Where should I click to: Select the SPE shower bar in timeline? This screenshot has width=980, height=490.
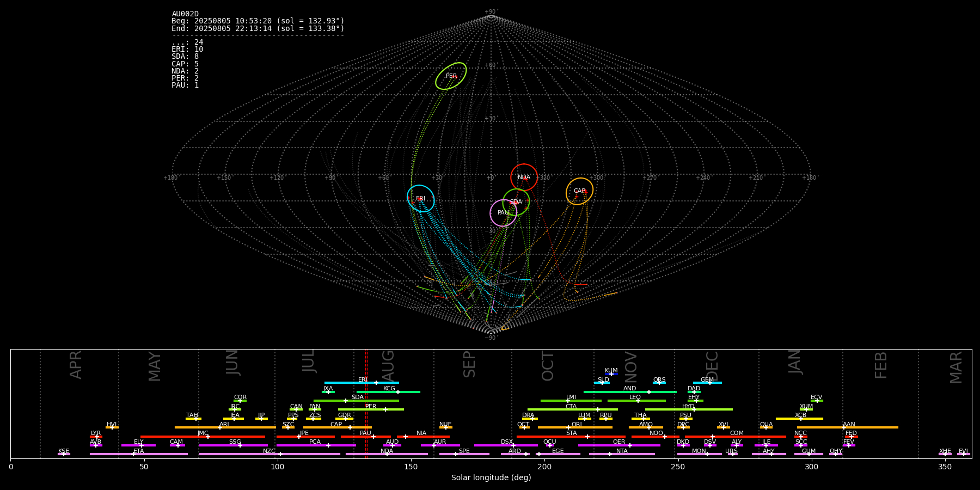(464, 454)
